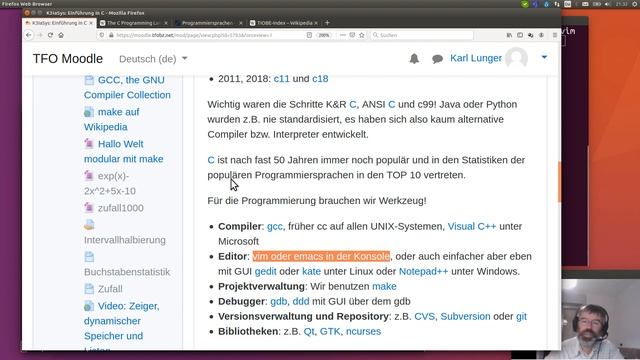Image resolution: width=640 pixels, height=360 pixels.
Task: Follow the Subversion link
Action: tap(465, 316)
